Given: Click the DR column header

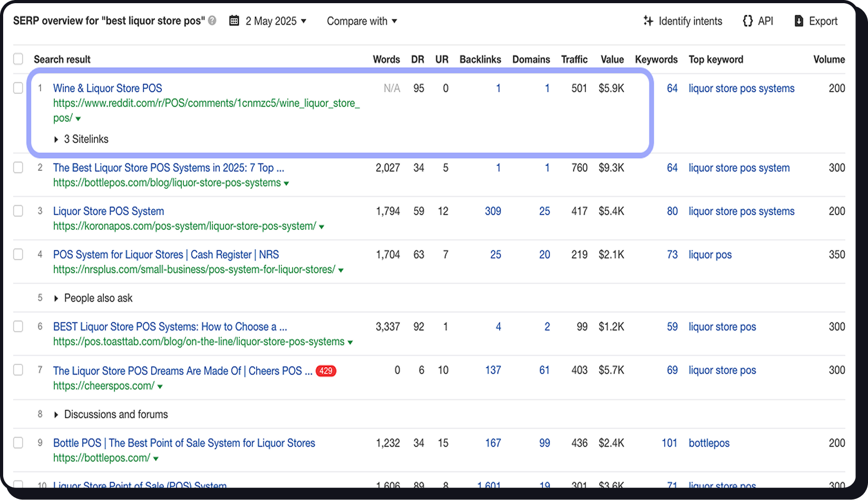Looking at the screenshot, I should point(417,59).
